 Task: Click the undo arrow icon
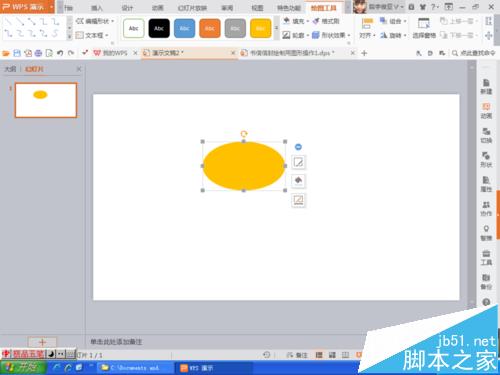click(x=60, y=53)
